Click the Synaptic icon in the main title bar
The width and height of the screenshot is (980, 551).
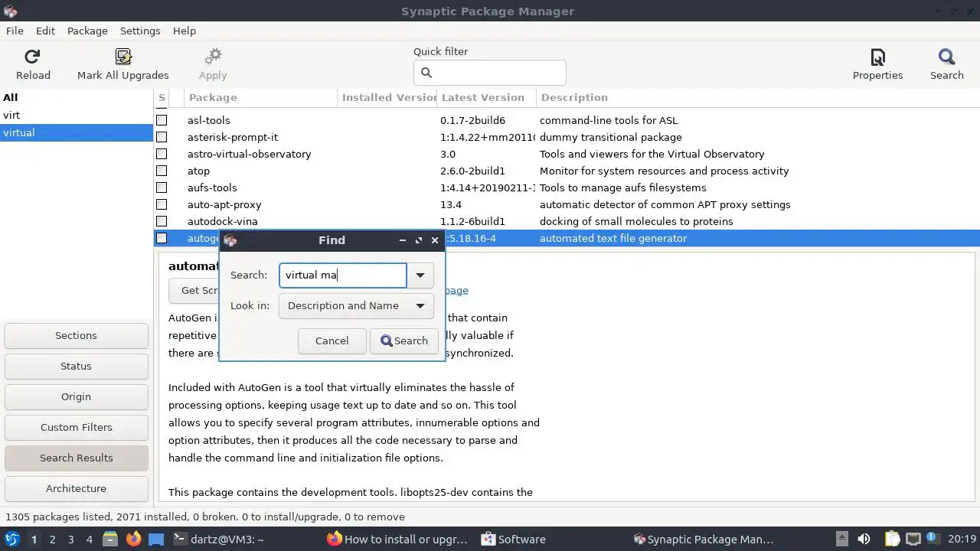point(10,11)
